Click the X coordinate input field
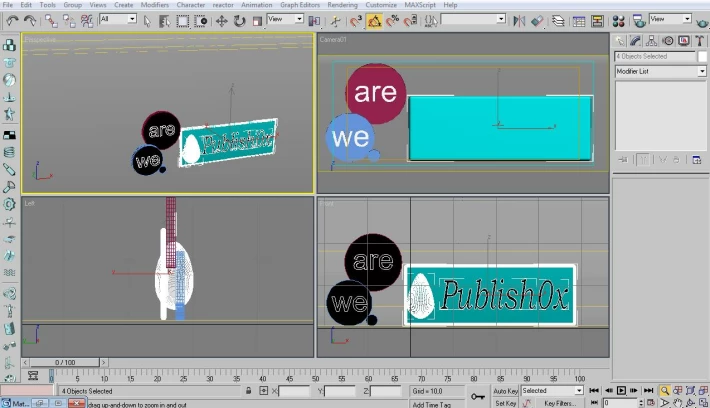This screenshot has width=710, height=408. [x=294, y=391]
